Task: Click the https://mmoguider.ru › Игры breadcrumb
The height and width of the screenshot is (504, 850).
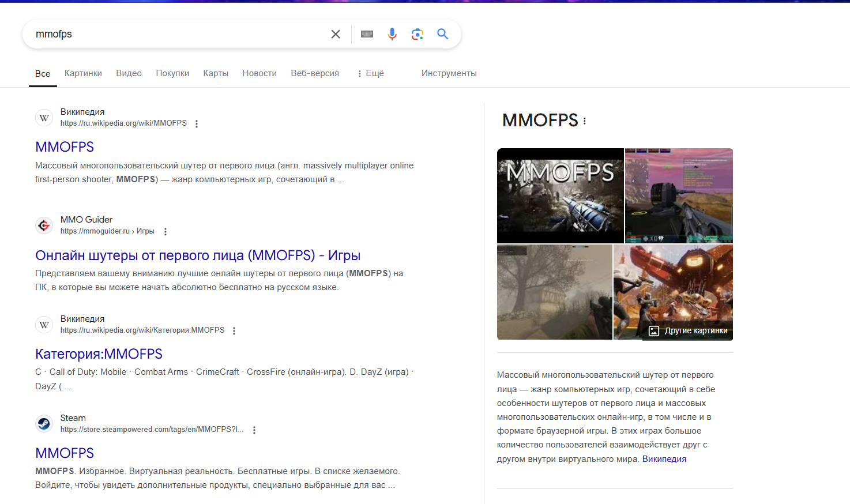Action: point(107,231)
